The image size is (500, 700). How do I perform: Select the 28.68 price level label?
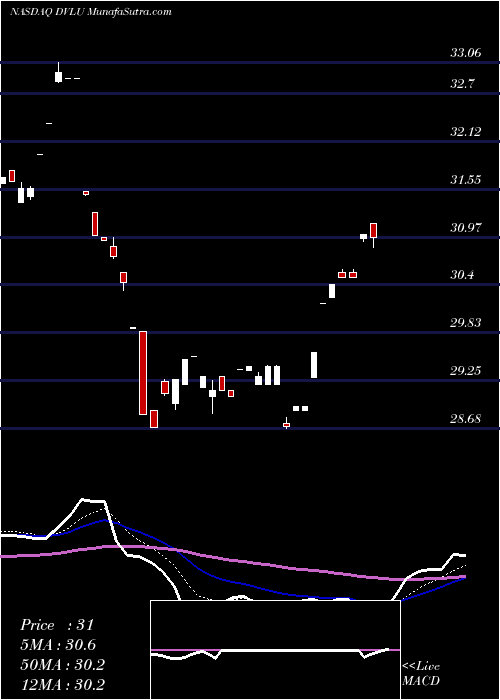(x=466, y=419)
